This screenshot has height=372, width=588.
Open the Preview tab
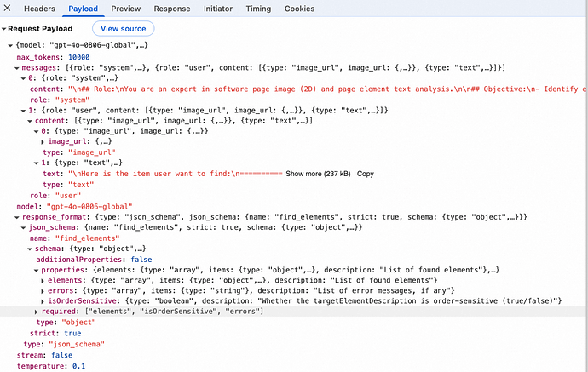[125, 9]
